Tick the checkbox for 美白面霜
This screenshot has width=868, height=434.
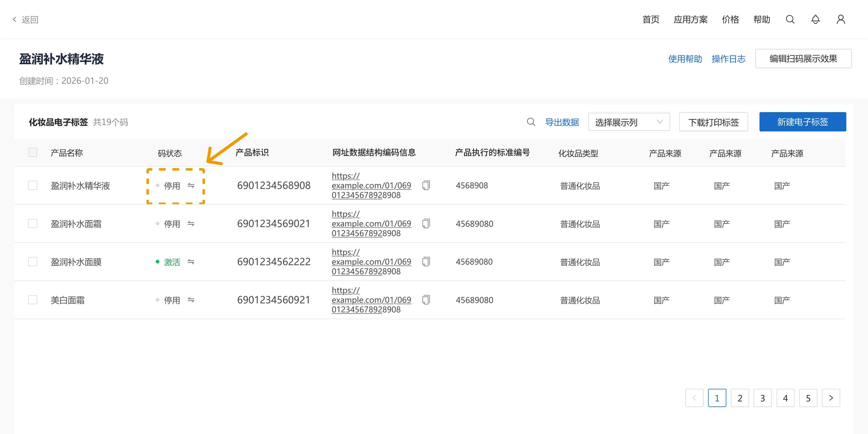coord(33,300)
